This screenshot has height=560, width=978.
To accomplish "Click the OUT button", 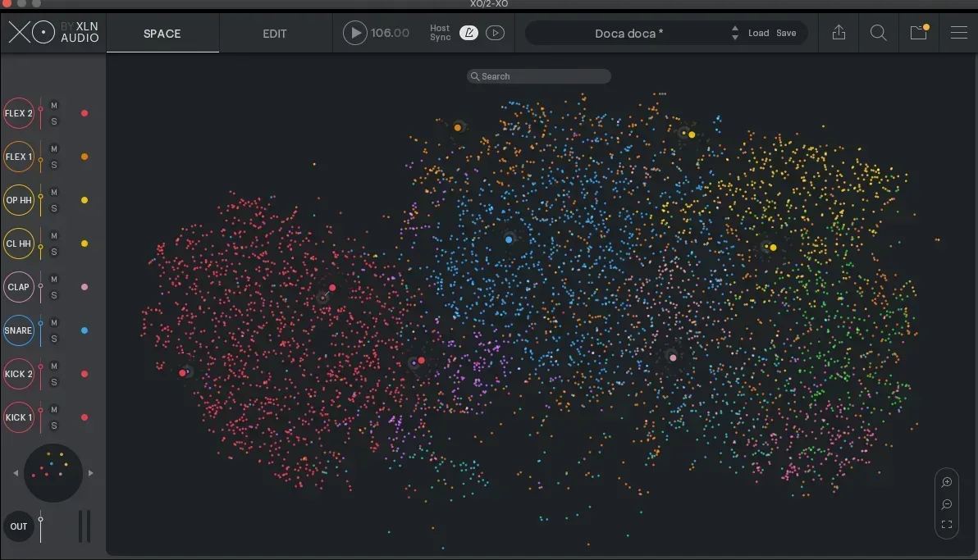I will click(x=19, y=526).
